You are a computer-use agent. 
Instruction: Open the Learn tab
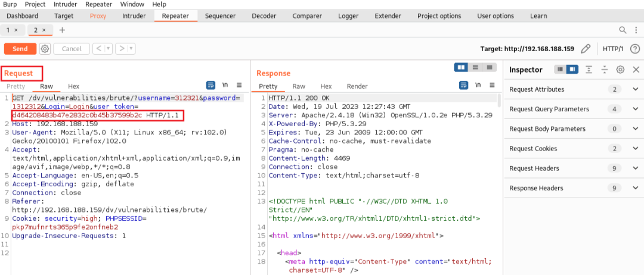tap(538, 16)
